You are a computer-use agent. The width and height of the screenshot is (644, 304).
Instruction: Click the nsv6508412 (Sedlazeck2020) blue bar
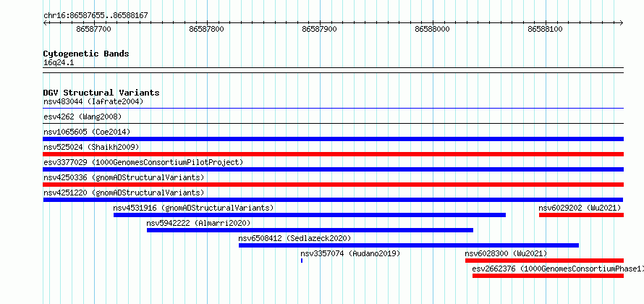(x=409, y=245)
